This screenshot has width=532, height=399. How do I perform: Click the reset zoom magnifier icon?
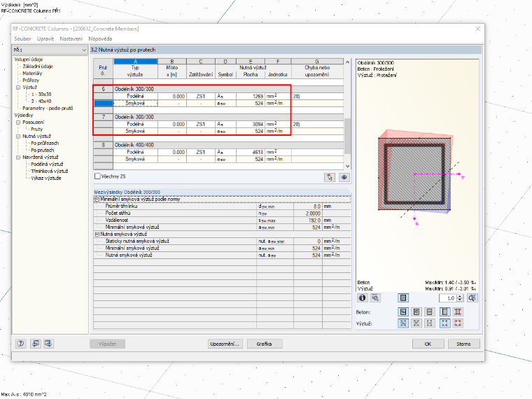[x=472, y=298]
